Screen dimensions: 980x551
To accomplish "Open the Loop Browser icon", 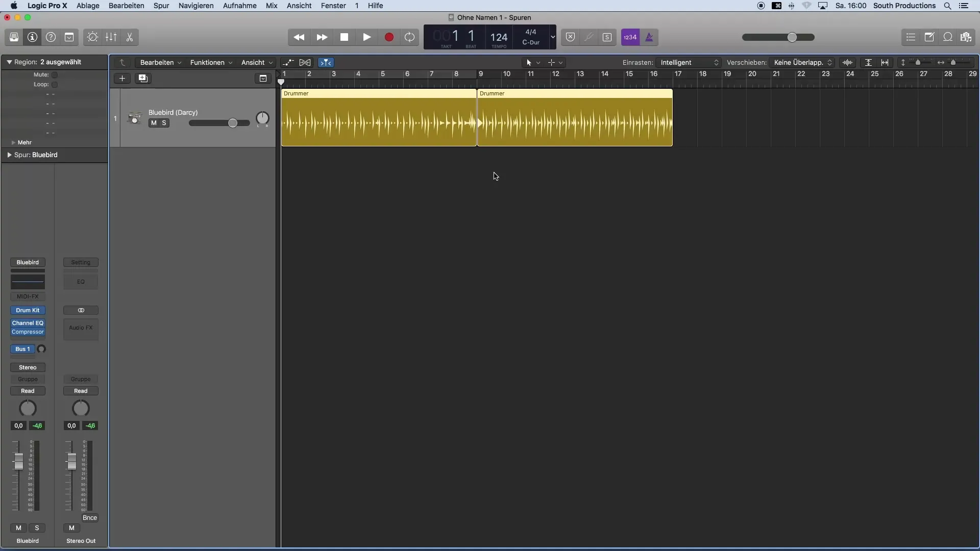I will point(948,37).
